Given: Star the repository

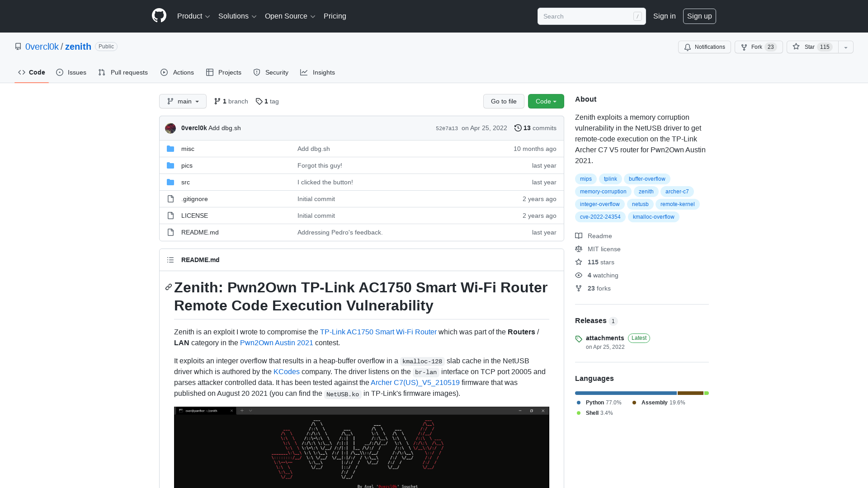Looking at the screenshot, I should click(x=812, y=47).
